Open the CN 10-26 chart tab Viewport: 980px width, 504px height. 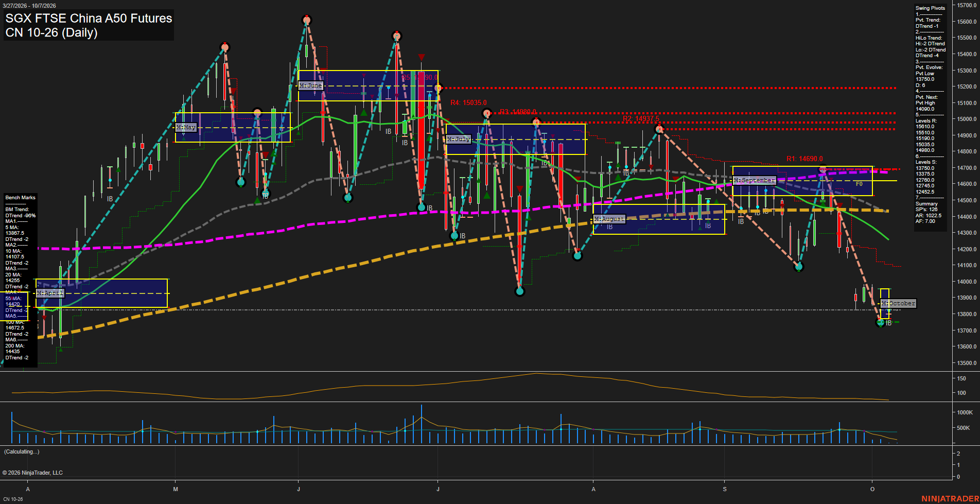pyautogui.click(x=13, y=499)
